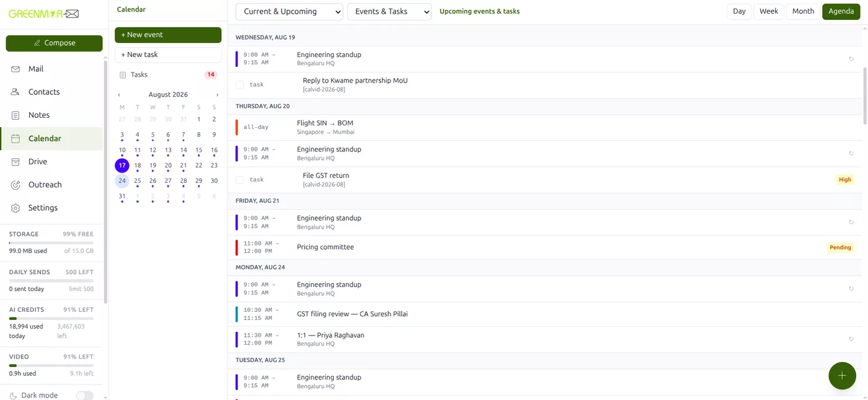
Task: Open Settings from the sidebar
Action: [x=52, y=208]
